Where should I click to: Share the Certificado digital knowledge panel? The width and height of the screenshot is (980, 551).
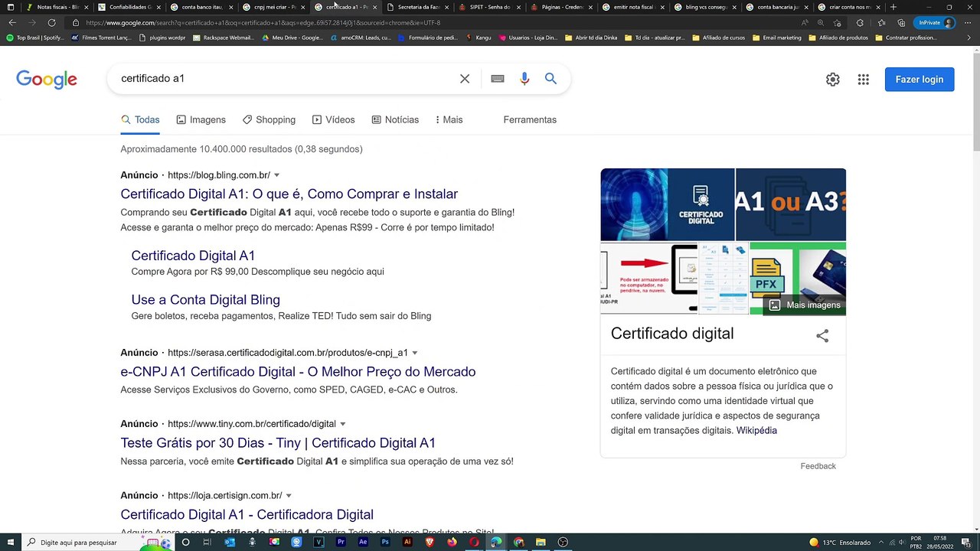[x=822, y=336]
